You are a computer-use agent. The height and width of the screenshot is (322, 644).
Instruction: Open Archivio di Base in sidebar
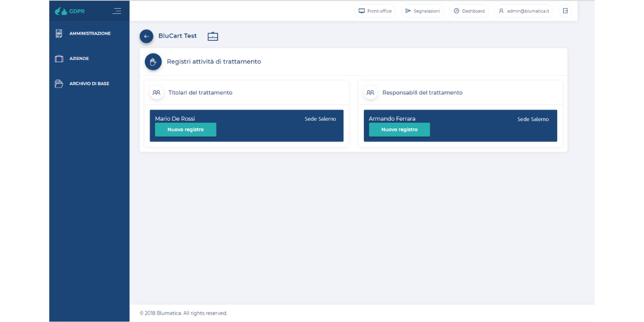(89, 84)
